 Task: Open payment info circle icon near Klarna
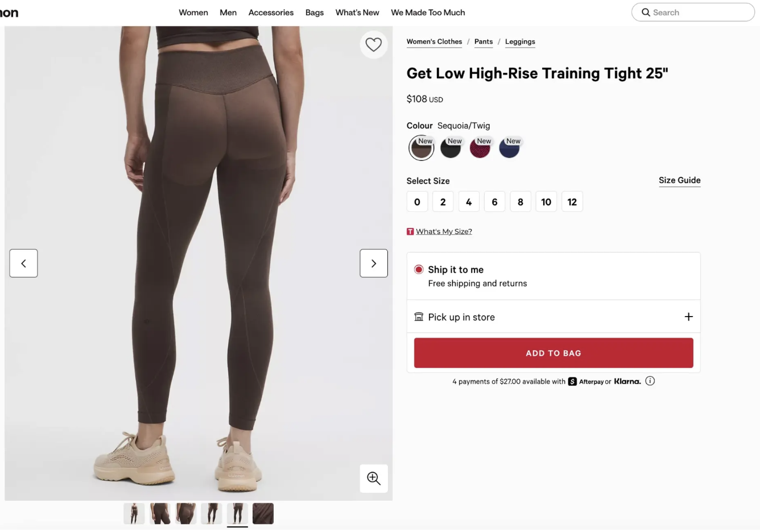coord(650,381)
